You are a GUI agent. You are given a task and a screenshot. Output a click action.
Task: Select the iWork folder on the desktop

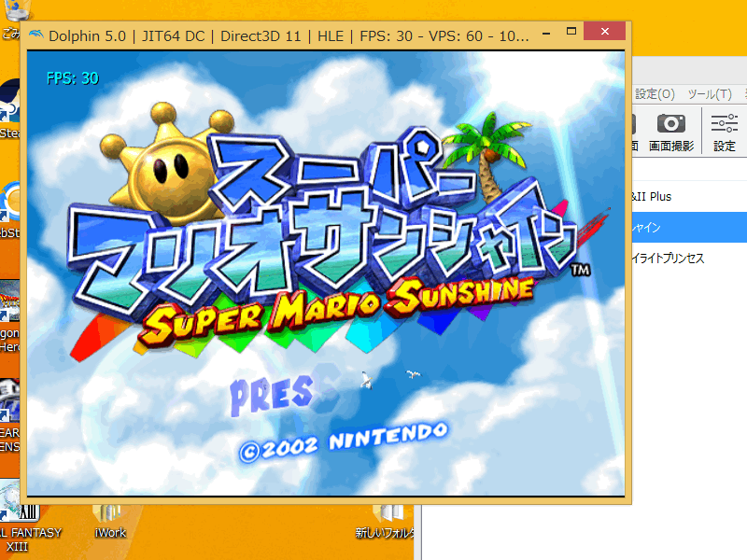click(x=109, y=516)
